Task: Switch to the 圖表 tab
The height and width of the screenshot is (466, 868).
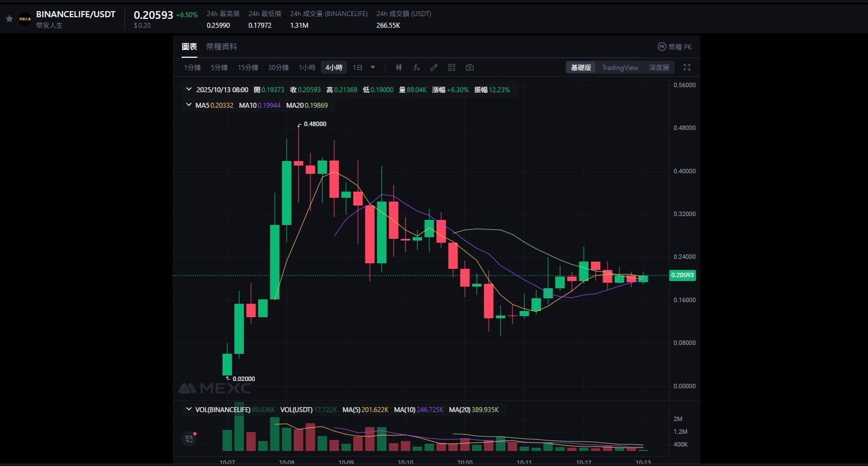Action: click(x=189, y=47)
